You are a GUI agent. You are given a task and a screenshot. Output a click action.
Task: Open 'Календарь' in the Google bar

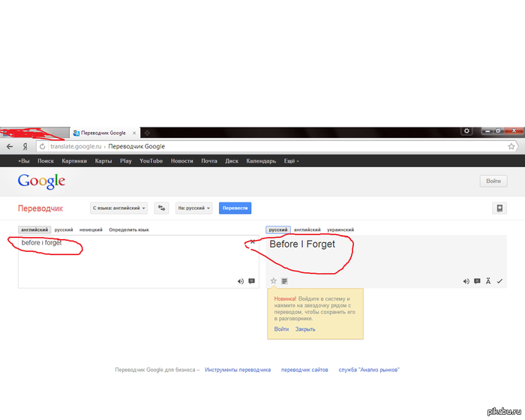(261, 161)
